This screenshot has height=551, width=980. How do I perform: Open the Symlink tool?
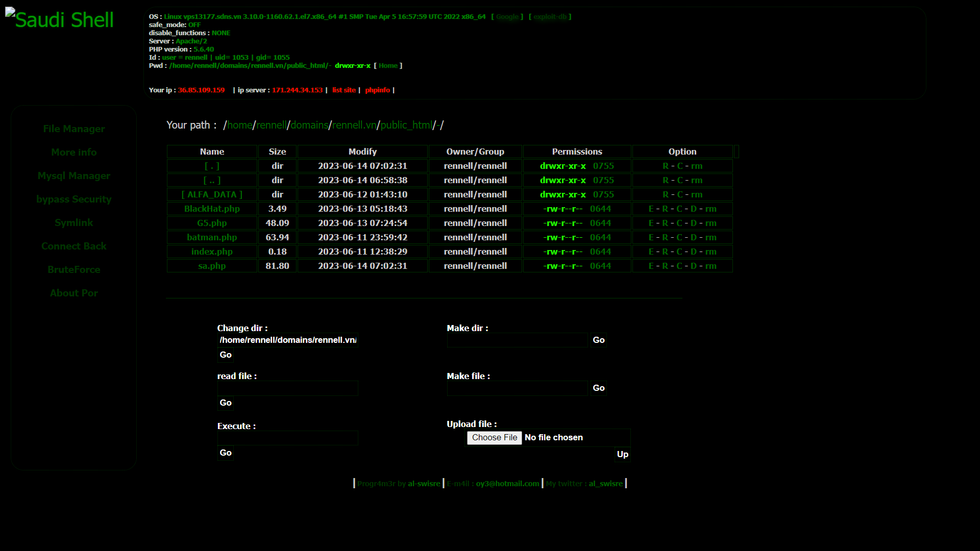74,223
